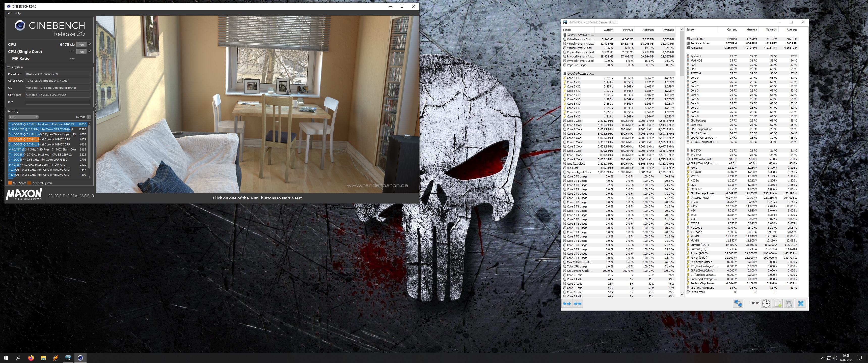Select the Pumpe D5 sensor row
Screen dimensions: 868x363
point(742,47)
